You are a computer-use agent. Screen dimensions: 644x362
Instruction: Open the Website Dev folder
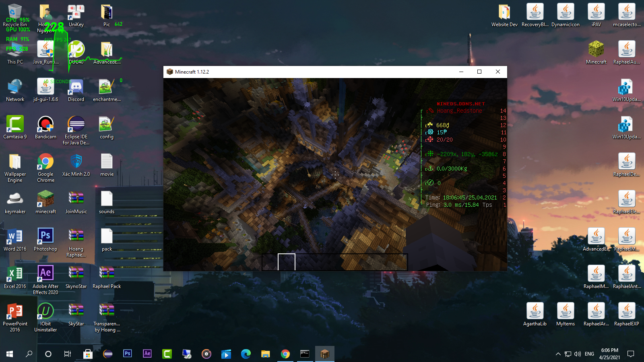coord(504,16)
